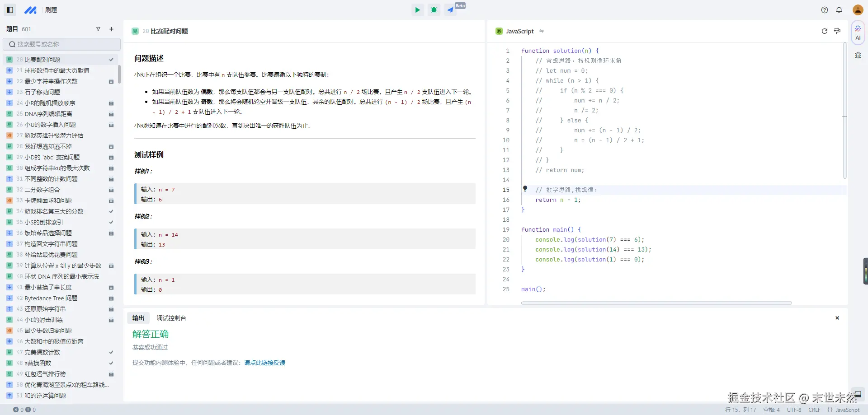
Task: Click the bug icon below the AI button
Action: point(858,56)
